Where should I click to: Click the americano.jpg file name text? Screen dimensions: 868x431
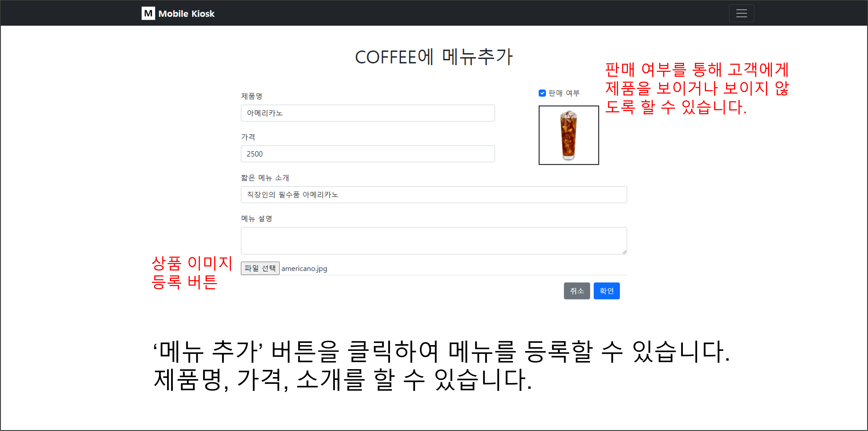pos(304,269)
